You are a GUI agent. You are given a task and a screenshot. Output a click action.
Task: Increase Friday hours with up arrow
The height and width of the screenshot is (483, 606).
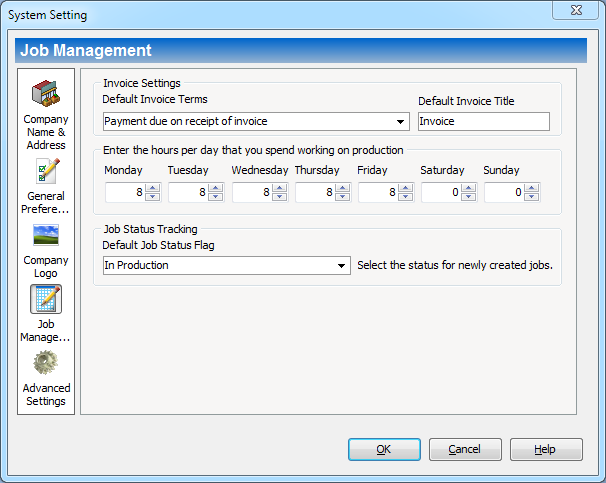pos(405,188)
